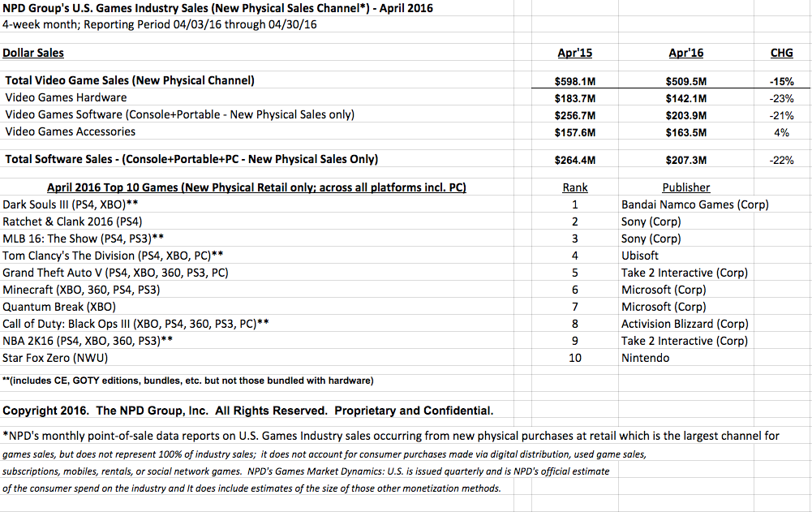Select the Publisher column header
Viewport: 812px width, 512px height.
[x=686, y=187]
